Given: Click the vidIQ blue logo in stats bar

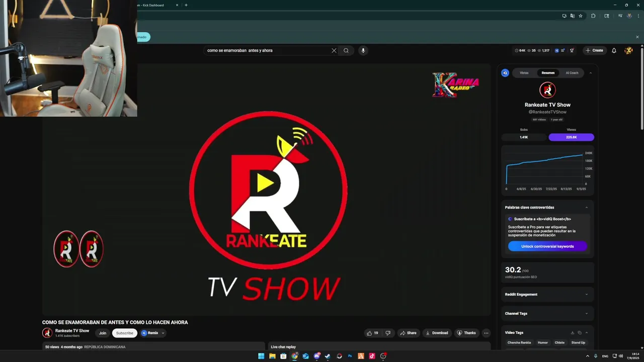Looking at the screenshot, I should (556, 50).
